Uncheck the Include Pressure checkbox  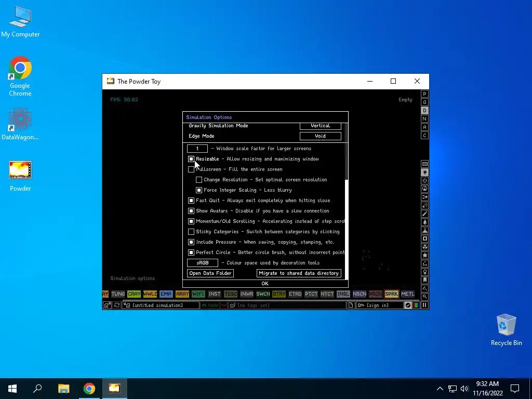[191, 242]
